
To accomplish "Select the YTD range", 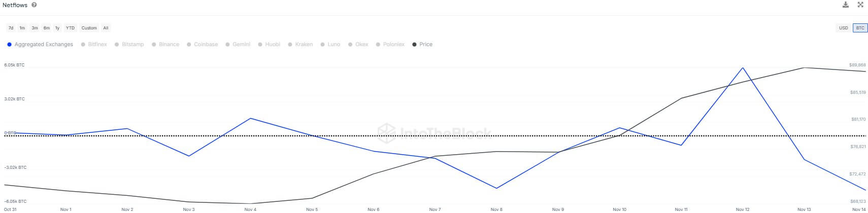I will pyautogui.click(x=70, y=28).
